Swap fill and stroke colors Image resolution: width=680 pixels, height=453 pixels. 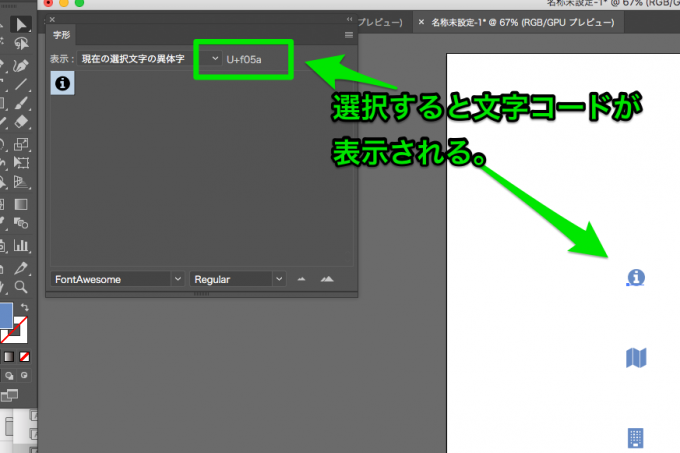click(25, 307)
